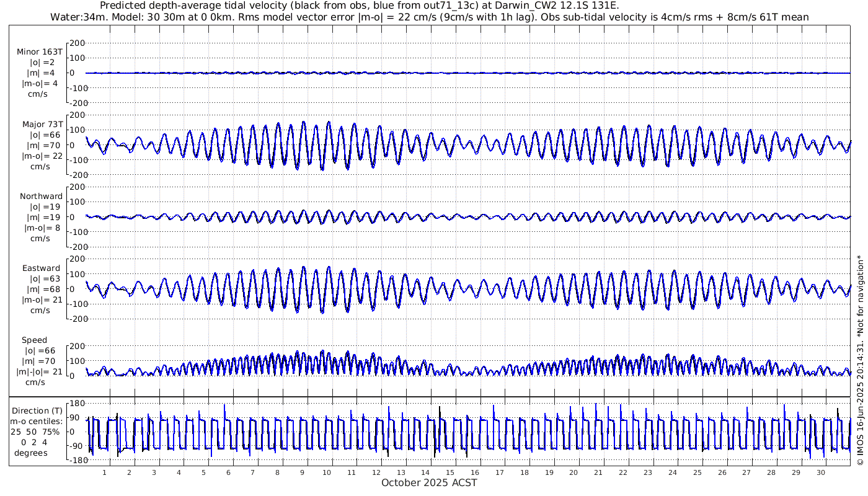Click day 1 on the date axis
868x496 pixels.
click(104, 472)
